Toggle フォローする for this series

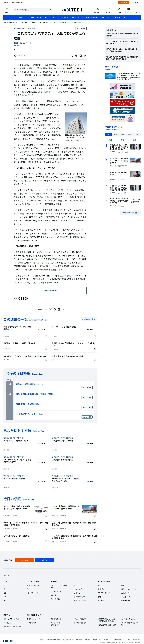81,29
